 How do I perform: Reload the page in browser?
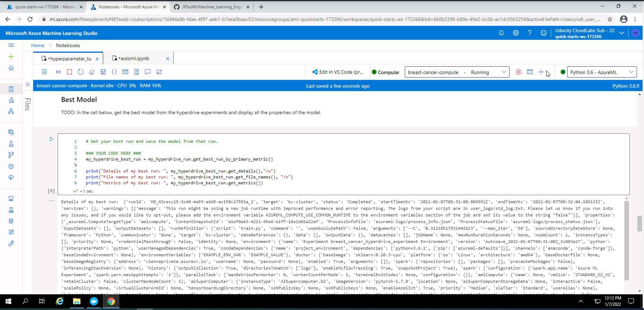(x=30, y=19)
